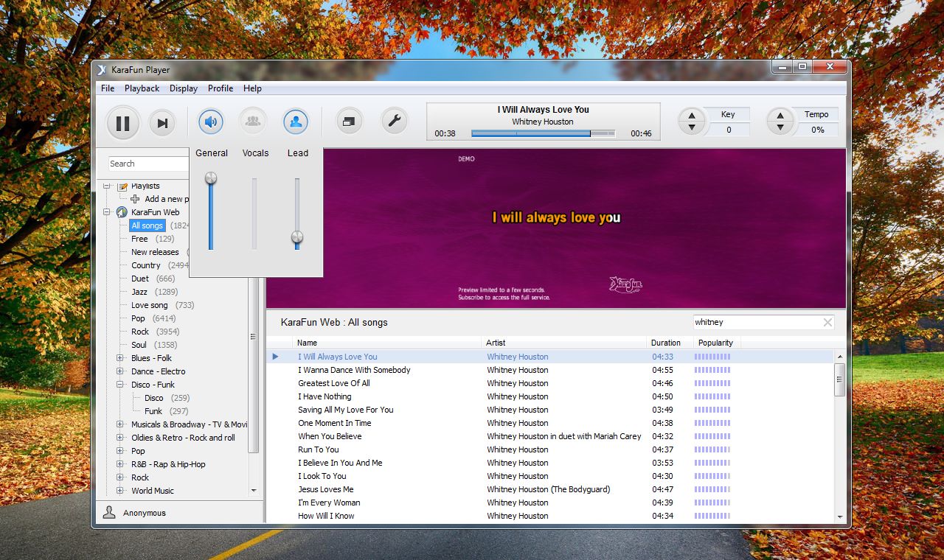Select the Jazz category
The height and width of the screenshot is (560, 944).
[139, 292]
